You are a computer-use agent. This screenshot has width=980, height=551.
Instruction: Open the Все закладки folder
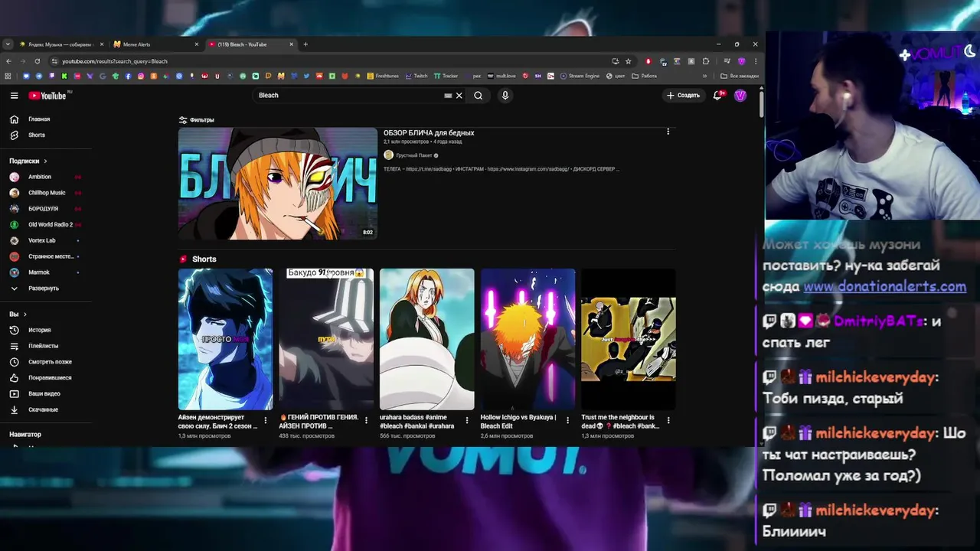click(x=740, y=76)
